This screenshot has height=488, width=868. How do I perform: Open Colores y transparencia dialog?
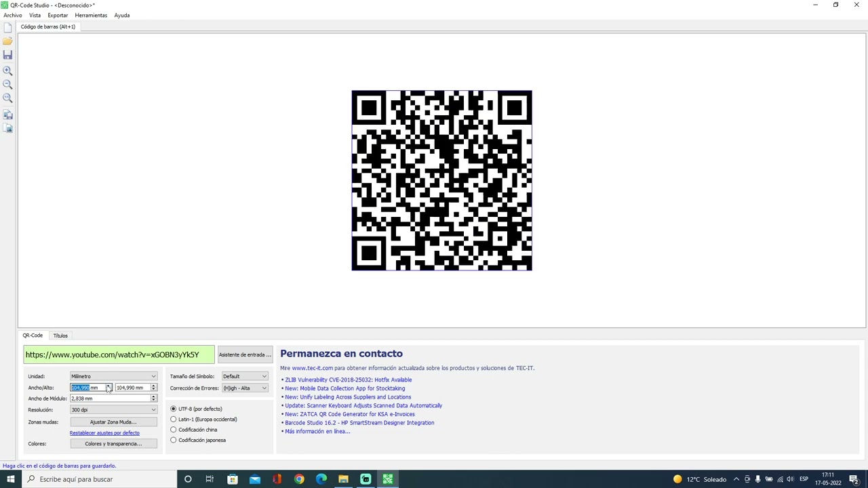click(113, 444)
